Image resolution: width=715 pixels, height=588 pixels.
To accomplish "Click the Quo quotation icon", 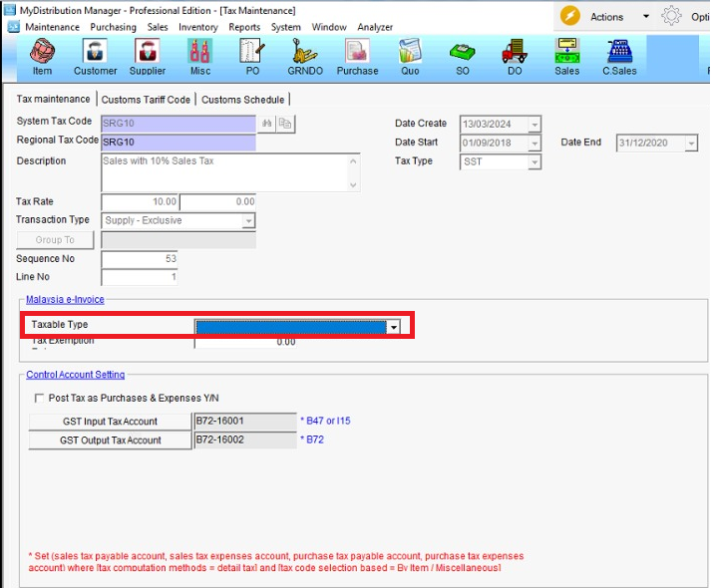I will pos(410,57).
